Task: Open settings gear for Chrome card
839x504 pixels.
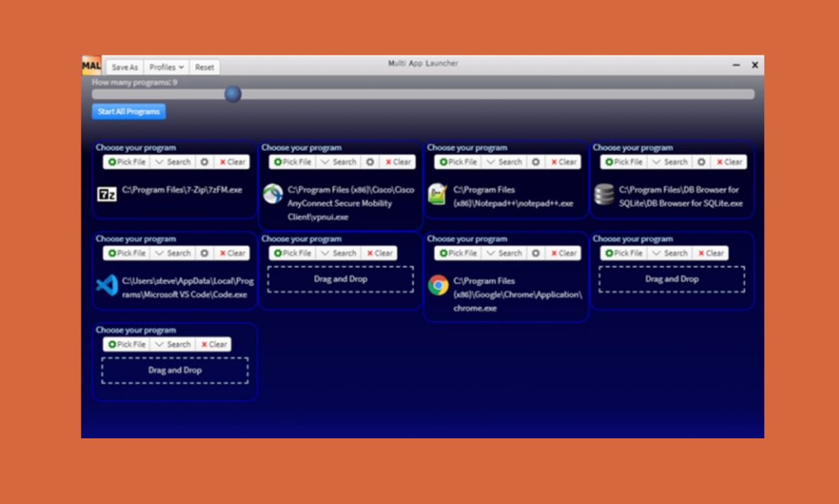Action: [536, 253]
